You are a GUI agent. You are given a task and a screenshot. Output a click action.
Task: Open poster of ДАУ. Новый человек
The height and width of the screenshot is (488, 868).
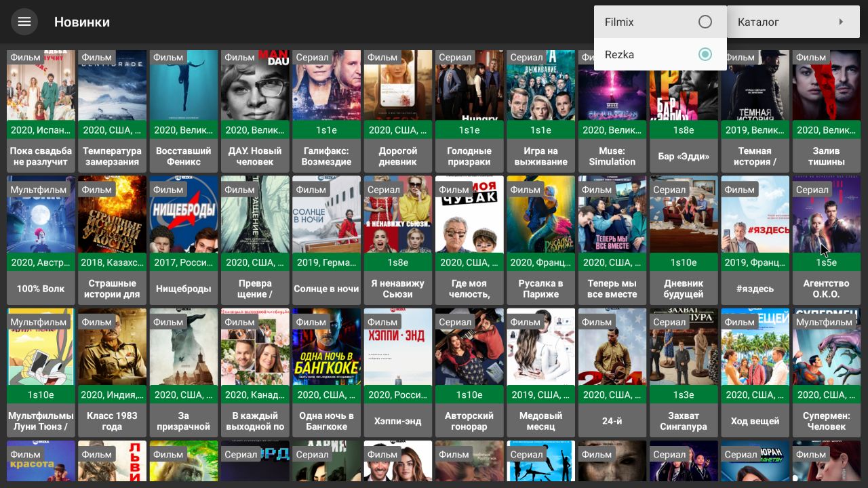[255, 85]
